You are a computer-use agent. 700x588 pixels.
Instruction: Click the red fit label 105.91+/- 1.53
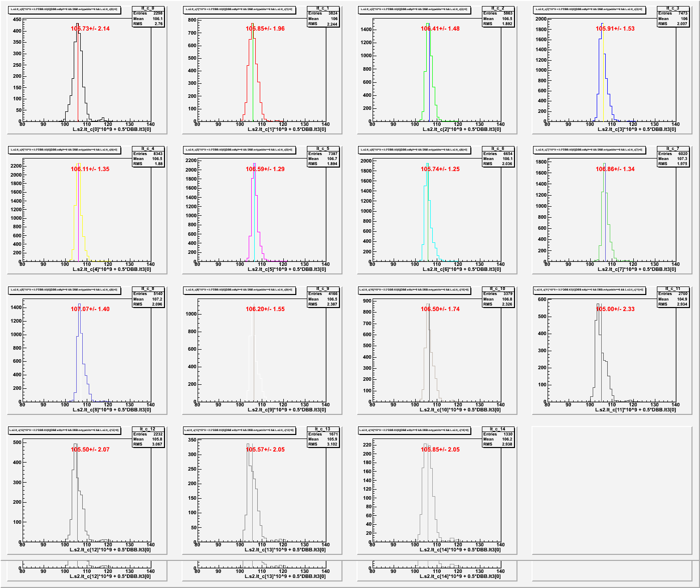(615, 29)
